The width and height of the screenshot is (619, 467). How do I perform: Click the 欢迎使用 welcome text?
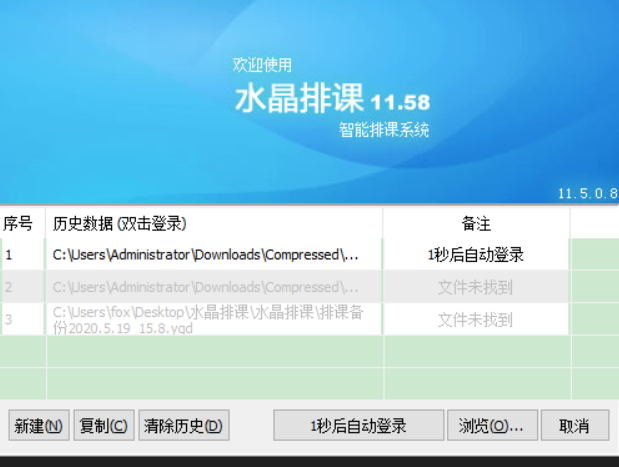[x=262, y=65]
